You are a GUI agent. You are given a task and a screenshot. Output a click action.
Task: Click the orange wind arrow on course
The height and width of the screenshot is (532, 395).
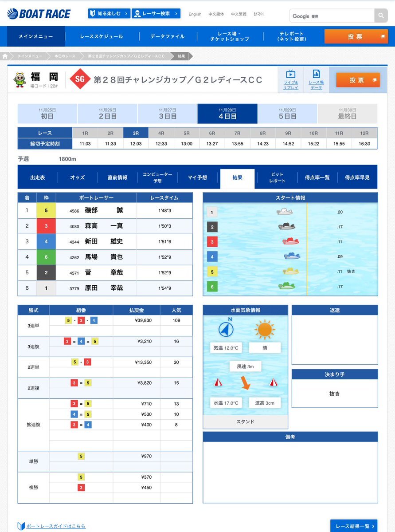pyautogui.click(x=246, y=382)
